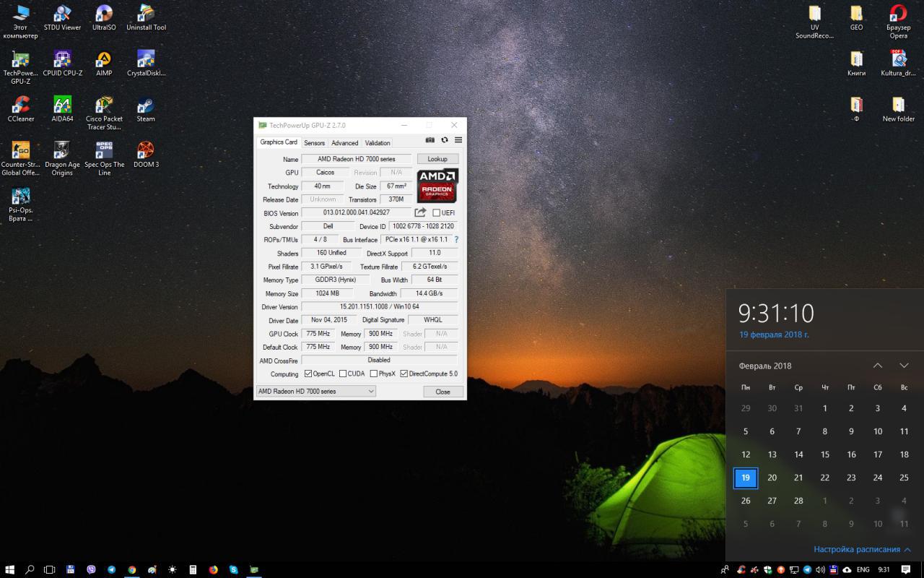Click the GPU-Z refresh icon

click(x=445, y=140)
